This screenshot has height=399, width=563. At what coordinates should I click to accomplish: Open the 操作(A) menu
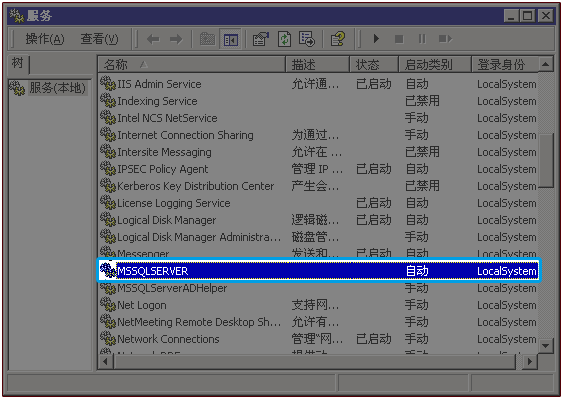[45, 39]
